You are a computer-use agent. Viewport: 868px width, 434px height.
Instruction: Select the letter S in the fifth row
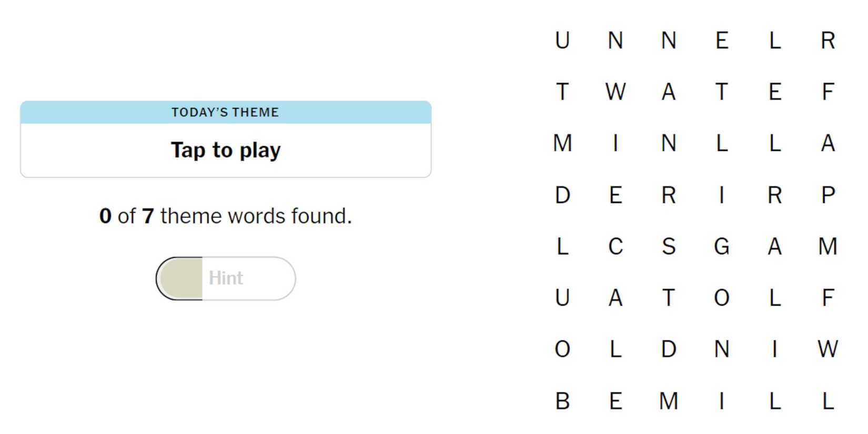tap(668, 247)
